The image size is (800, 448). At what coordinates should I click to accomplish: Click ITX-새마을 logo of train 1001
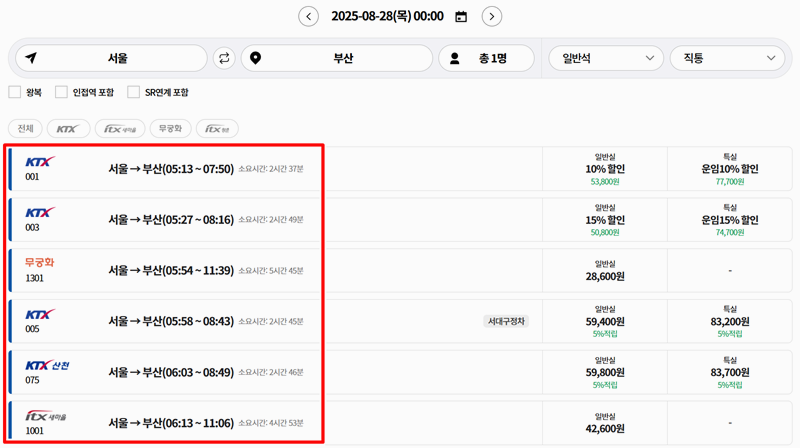[46, 416]
